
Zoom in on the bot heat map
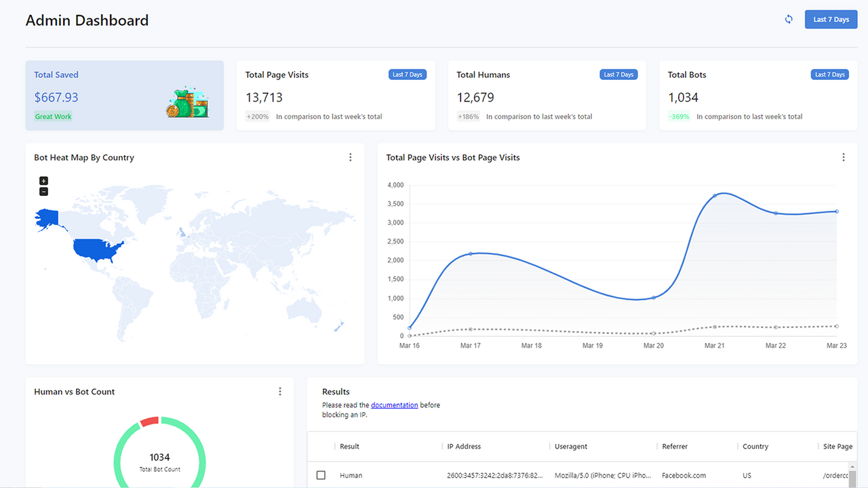[x=43, y=180]
